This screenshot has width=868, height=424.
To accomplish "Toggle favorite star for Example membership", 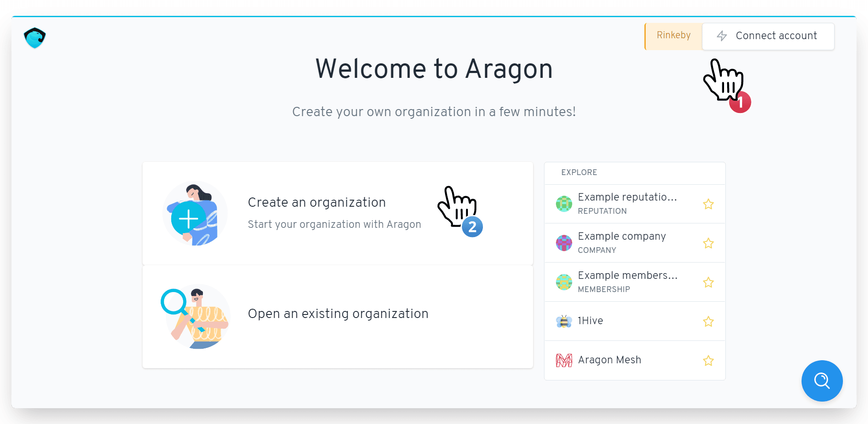I will point(708,282).
